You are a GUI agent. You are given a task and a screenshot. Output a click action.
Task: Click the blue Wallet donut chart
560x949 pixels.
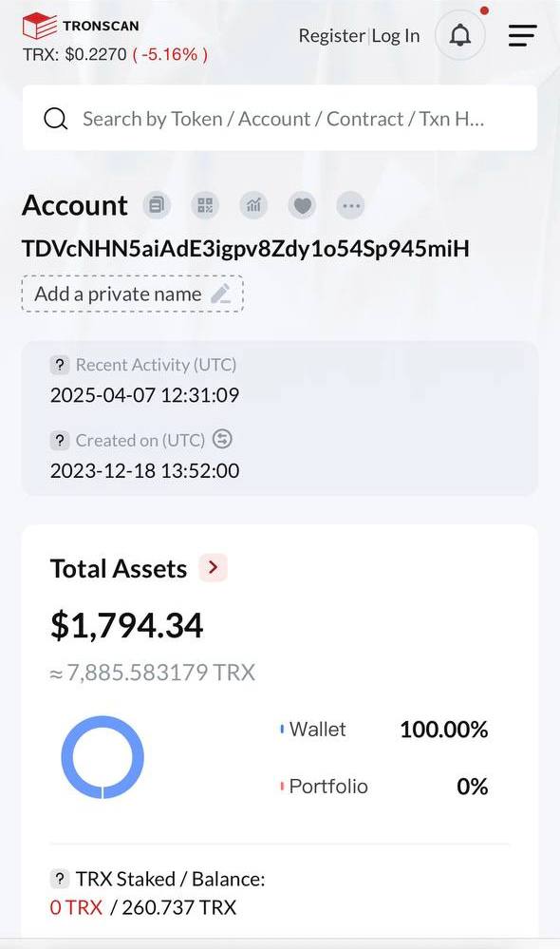tap(103, 757)
